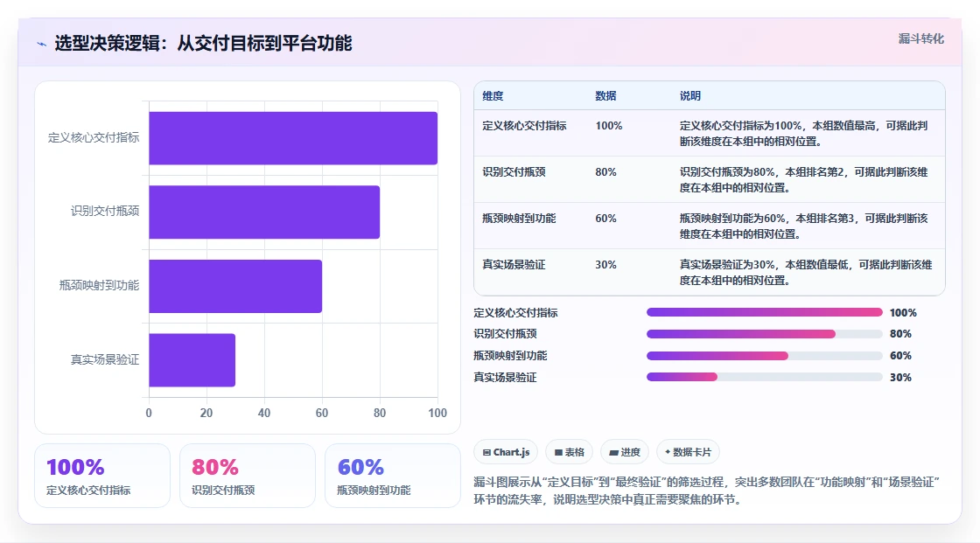Click the description mentioning 本组排名第3

click(x=804, y=226)
